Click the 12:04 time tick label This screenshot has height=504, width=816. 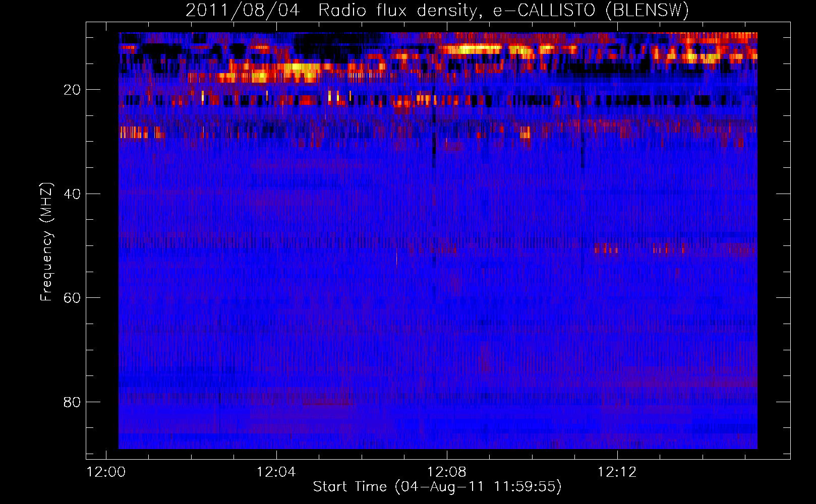276,472
